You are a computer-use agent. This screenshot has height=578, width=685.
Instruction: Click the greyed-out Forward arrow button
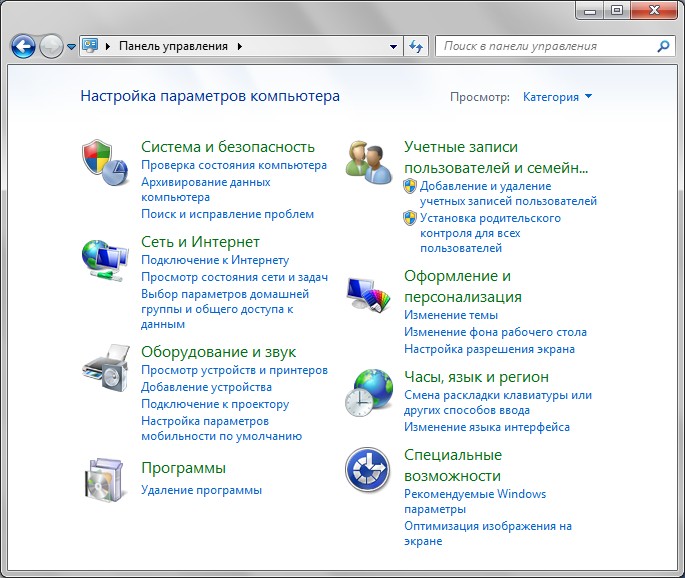[51, 46]
